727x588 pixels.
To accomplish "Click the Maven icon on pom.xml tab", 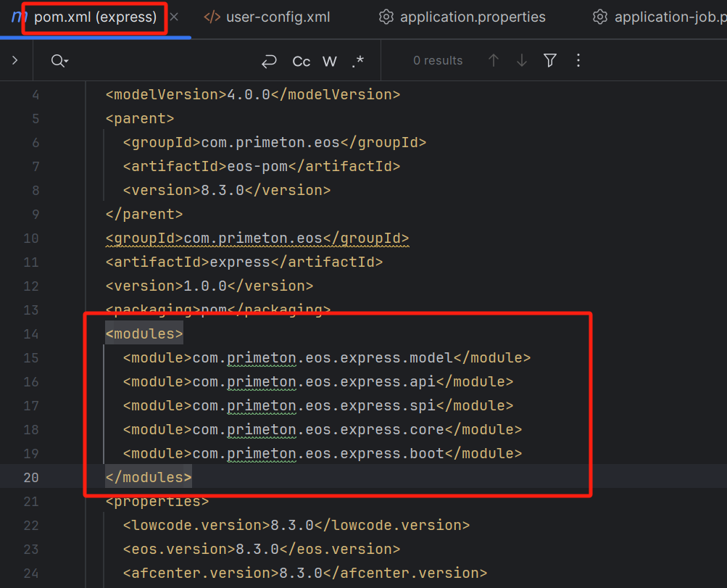I will pos(18,17).
